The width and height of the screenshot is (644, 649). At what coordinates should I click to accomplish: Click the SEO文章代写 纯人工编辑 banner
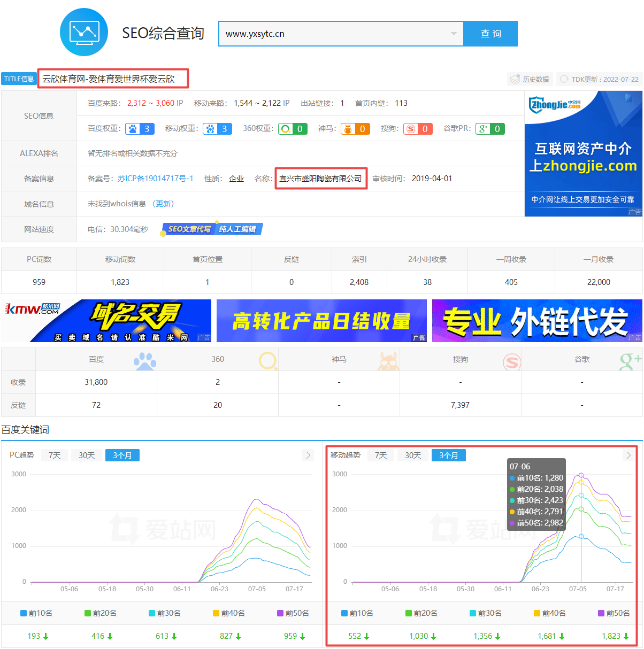coord(212,229)
